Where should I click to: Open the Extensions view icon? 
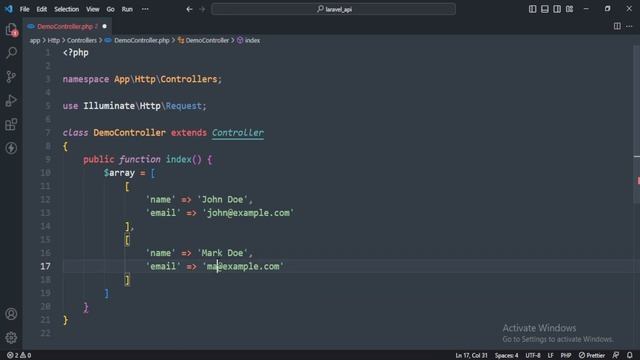tap(11, 124)
